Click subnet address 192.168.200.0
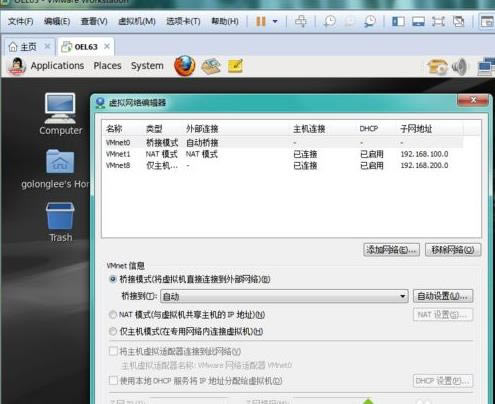 (424, 165)
